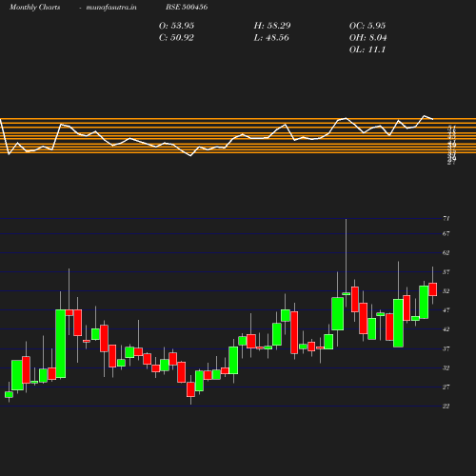Click the price axis label 47
This screenshot has height=476, width=476.
[446, 310]
